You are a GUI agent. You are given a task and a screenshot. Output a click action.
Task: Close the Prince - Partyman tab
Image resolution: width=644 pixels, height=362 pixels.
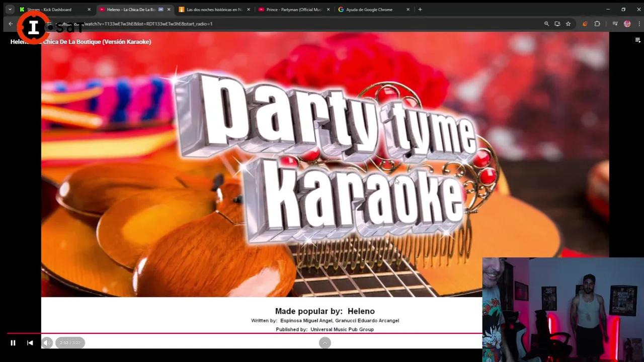328,10
